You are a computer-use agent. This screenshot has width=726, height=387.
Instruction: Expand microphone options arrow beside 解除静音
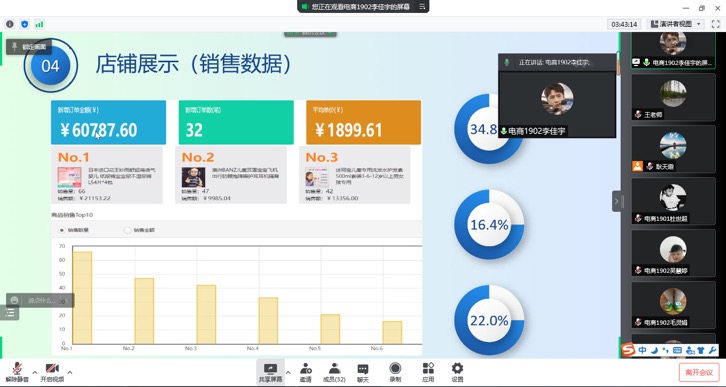pos(35,372)
